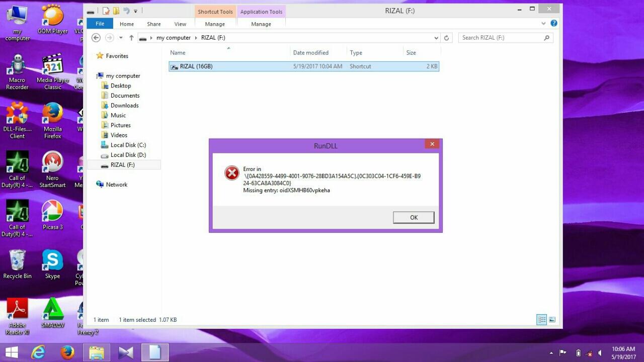Screen dimensions: 644x362
Task: Open Skype desktop icon
Action: [x=52, y=264]
